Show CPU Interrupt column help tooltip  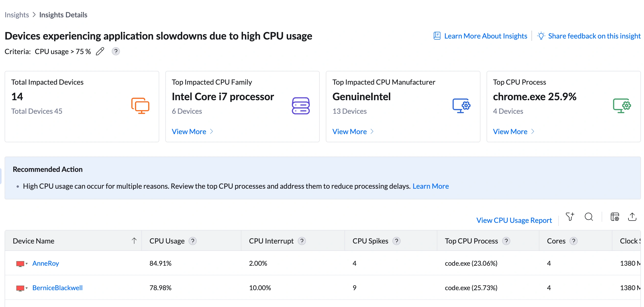302,241
